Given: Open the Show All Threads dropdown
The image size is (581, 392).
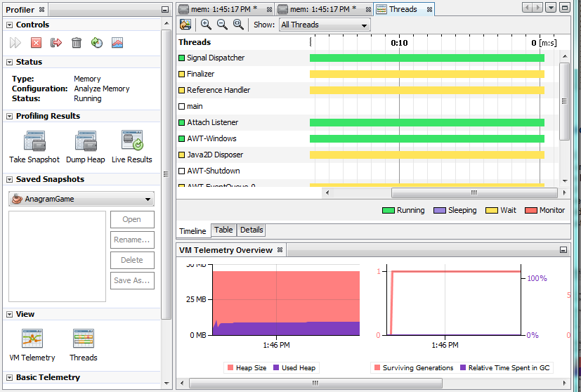Looking at the screenshot, I should [325, 25].
